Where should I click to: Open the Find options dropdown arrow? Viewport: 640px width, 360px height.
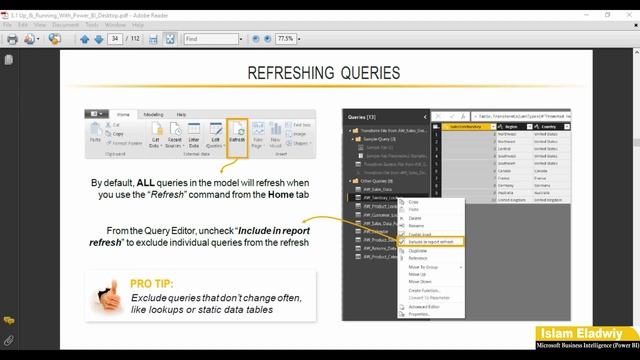click(241, 39)
